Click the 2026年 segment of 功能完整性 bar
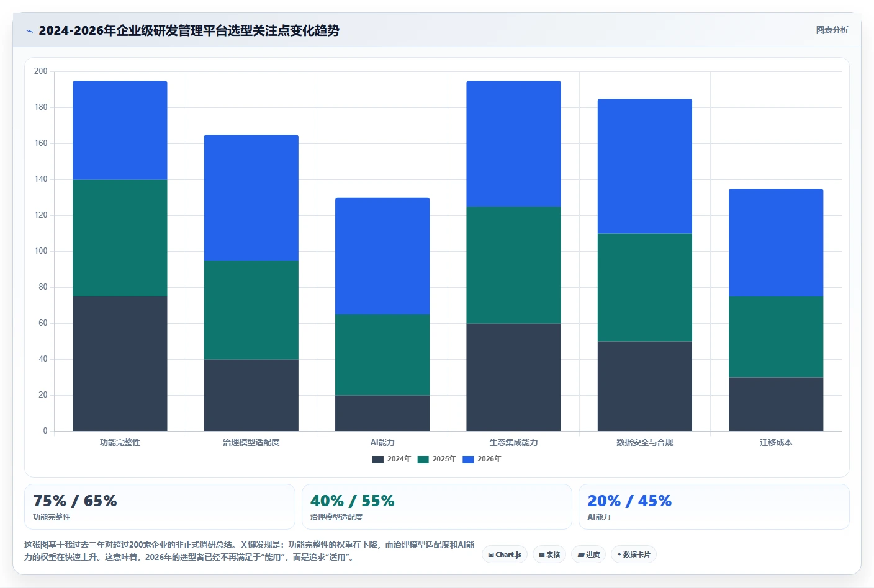Screen dimensions: 874x588 (120, 130)
